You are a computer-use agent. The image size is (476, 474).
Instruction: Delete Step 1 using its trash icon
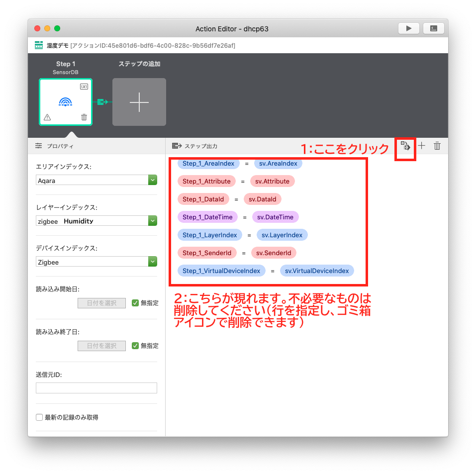click(84, 117)
